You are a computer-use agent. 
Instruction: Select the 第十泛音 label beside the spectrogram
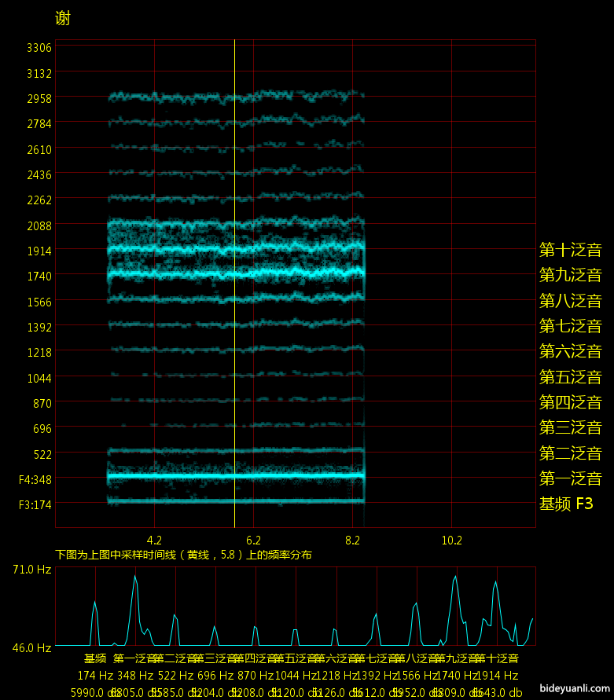570,250
